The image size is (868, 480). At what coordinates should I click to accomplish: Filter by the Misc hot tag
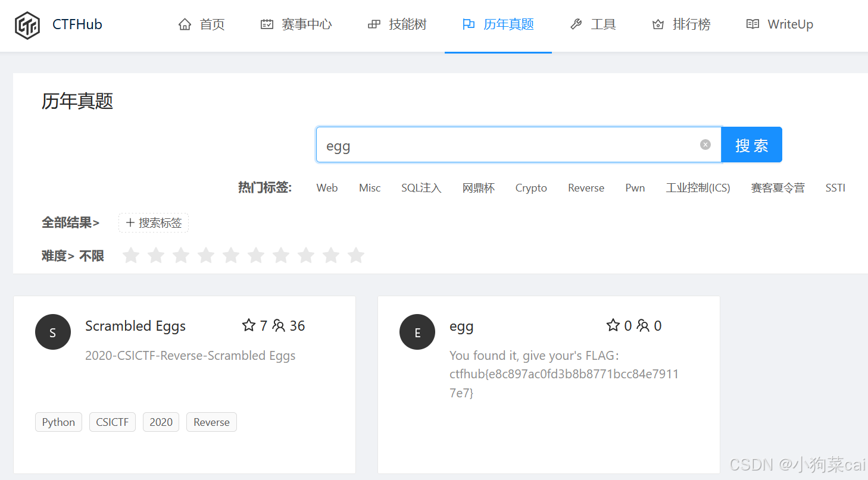click(x=370, y=188)
